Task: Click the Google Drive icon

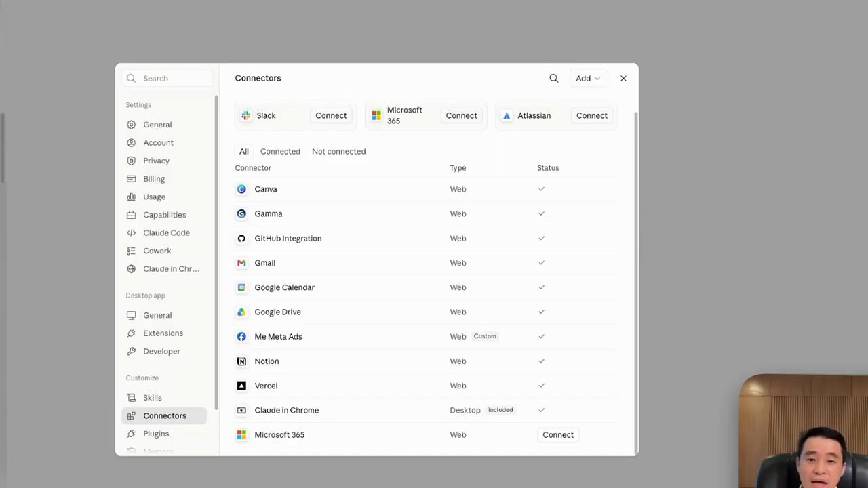Action: point(241,312)
